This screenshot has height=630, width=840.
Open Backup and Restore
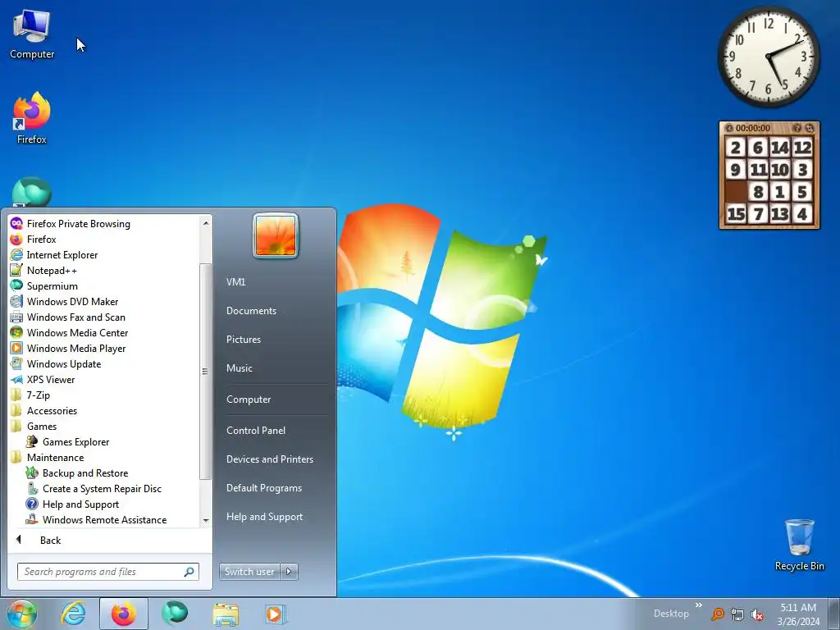[104, 473]
